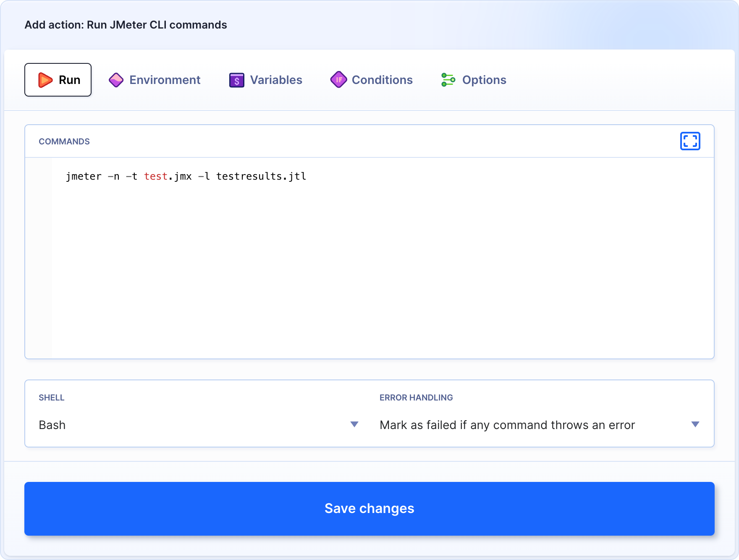Open the Variables tab
This screenshot has width=739, height=560.
[265, 80]
